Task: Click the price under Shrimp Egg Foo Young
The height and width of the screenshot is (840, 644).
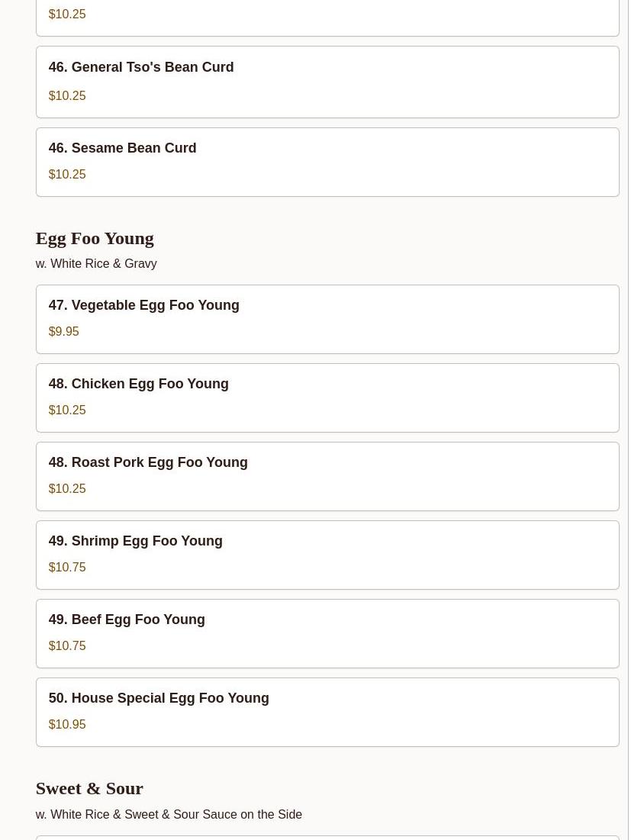Action: point(67,567)
